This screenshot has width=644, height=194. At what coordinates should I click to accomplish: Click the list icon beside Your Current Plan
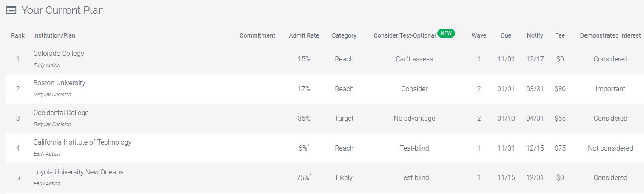coord(11,10)
